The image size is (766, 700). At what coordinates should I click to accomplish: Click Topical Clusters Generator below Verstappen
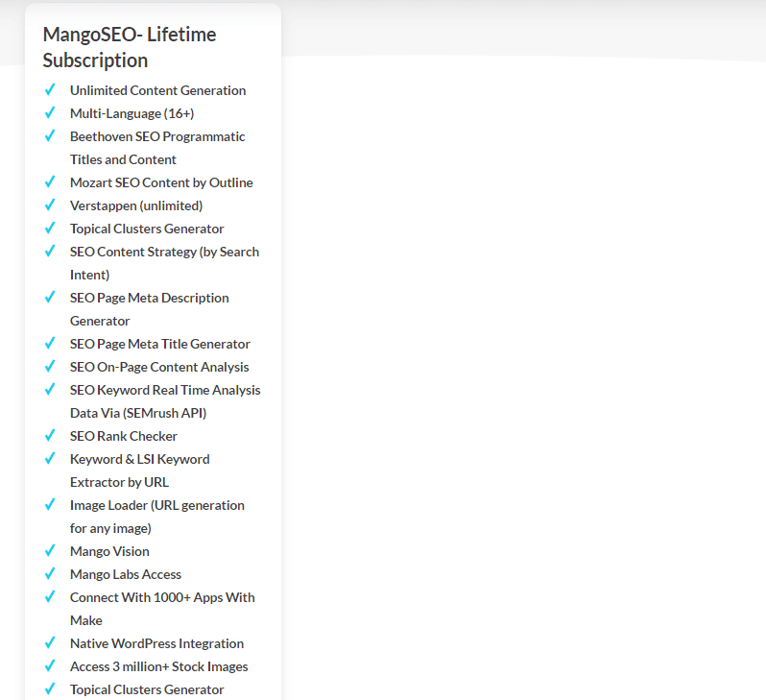pos(147,229)
